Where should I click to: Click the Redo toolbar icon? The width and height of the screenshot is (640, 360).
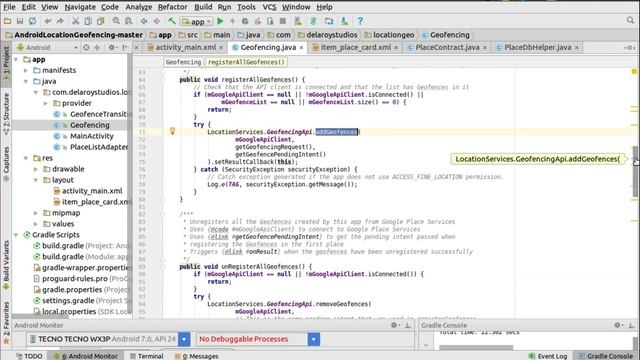pos(60,21)
